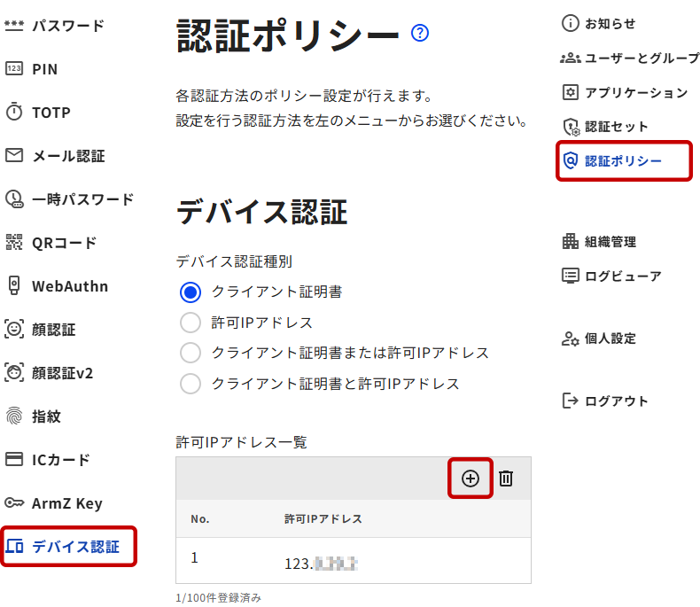This screenshot has height=607, width=700.
Task: Click the ログアウト logout icon
Action: click(x=571, y=401)
